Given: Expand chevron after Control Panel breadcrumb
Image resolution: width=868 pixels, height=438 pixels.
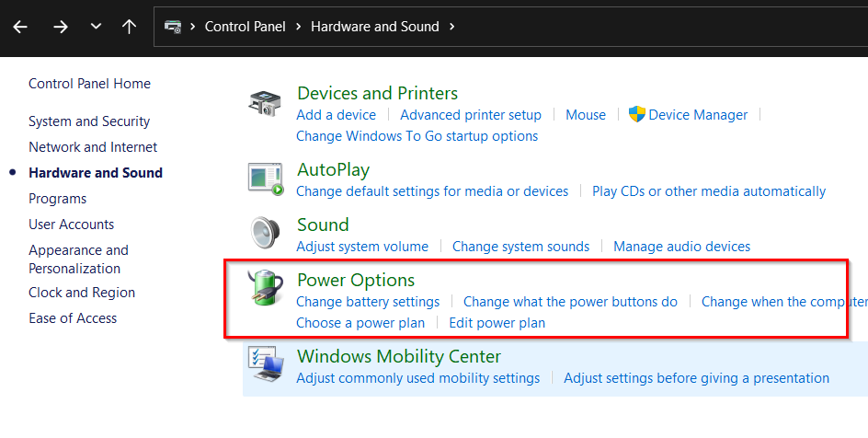Looking at the screenshot, I should (298, 27).
